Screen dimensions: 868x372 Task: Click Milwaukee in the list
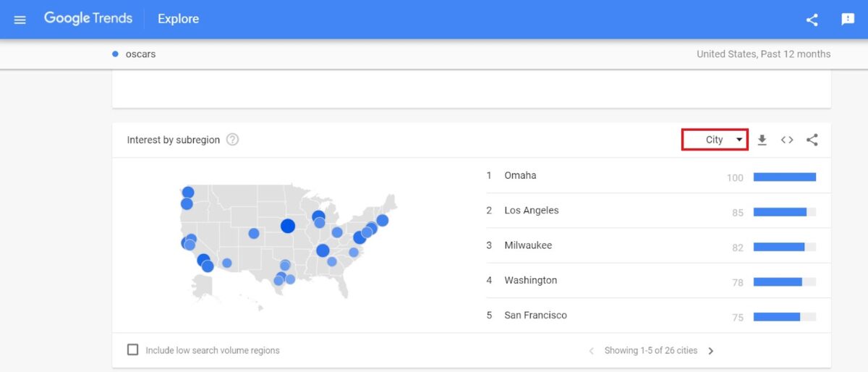(528, 245)
